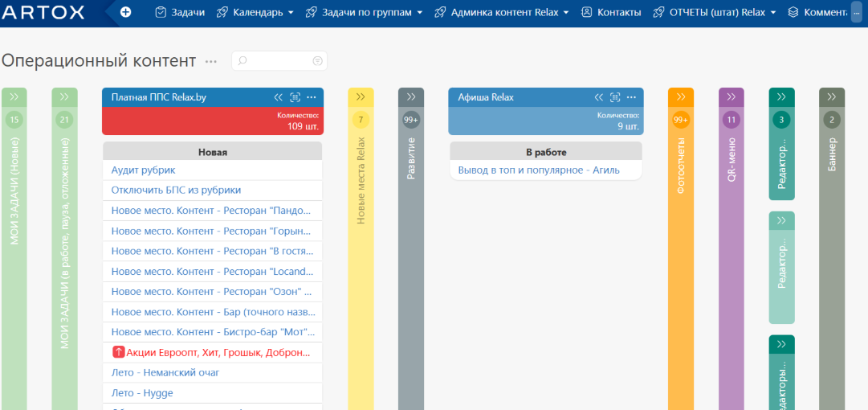Click the В работе status header
Screen dimensions: 868x410
(546, 152)
